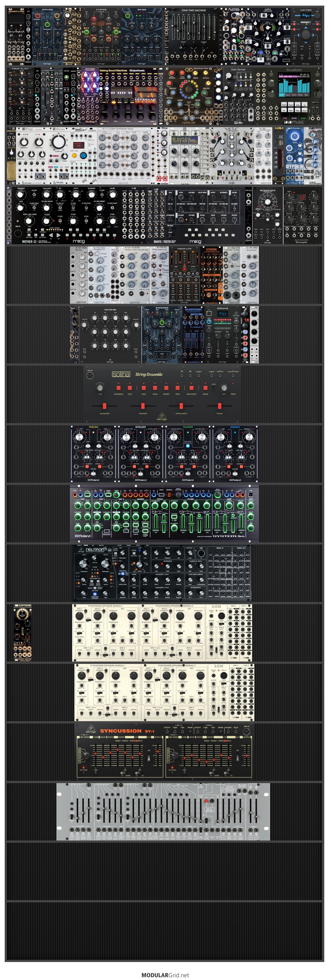331x980 pixels.
Task: Toggle the Trumpet button on Solina
Action: pyautogui.click(x=166, y=388)
